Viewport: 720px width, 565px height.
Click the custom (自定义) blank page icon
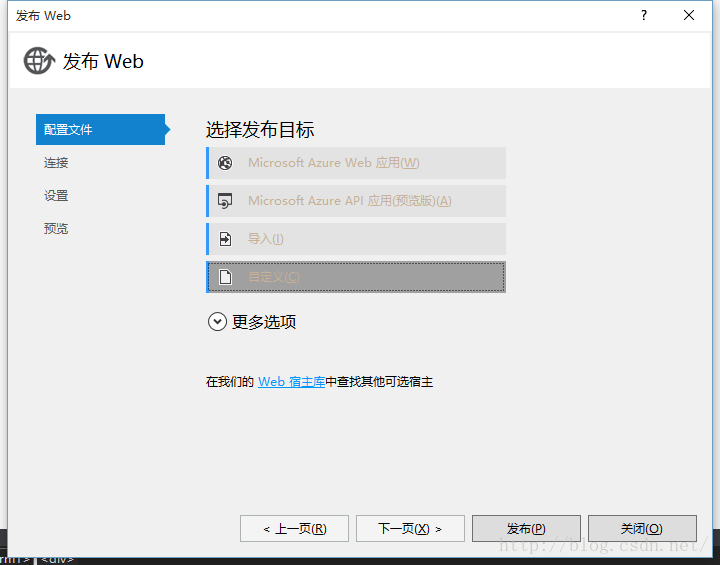click(225, 277)
